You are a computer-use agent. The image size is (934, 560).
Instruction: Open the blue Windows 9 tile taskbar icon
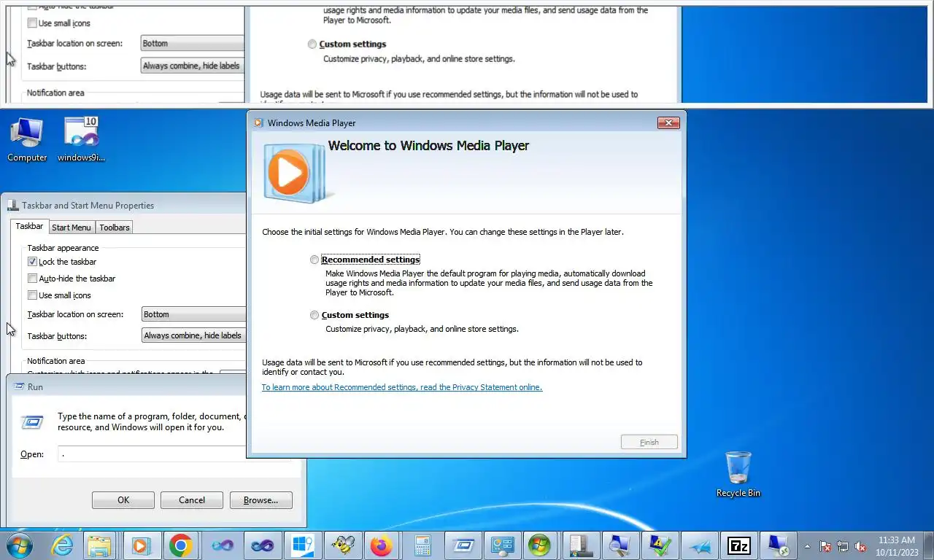(302, 545)
